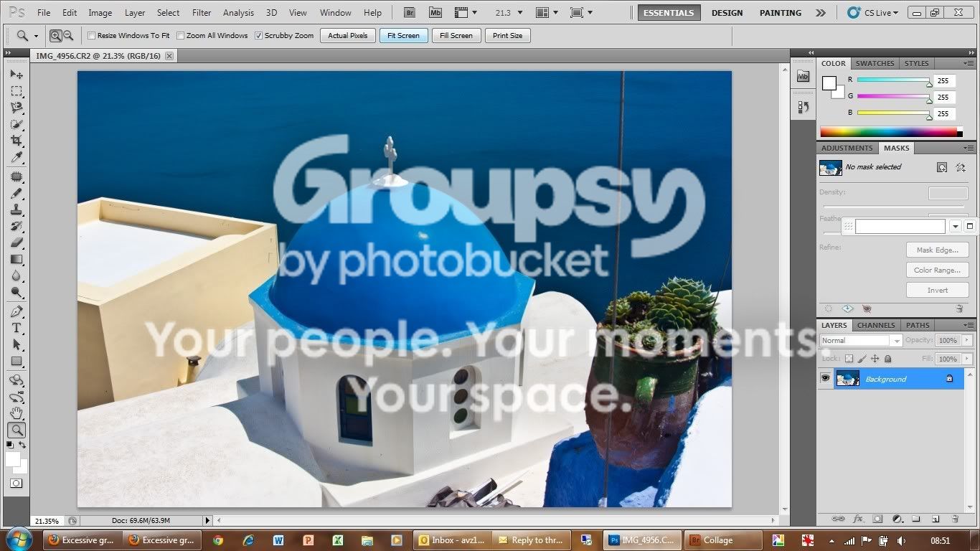This screenshot has width=980, height=551.
Task: Open the Image menu
Action: 100,13
